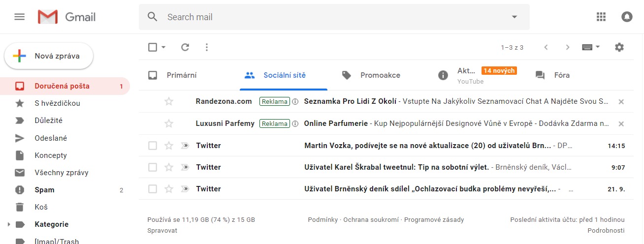This screenshot has height=244, width=644.
Task: Open the Podrobnosti activity link
Action: pyautogui.click(x=606, y=230)
